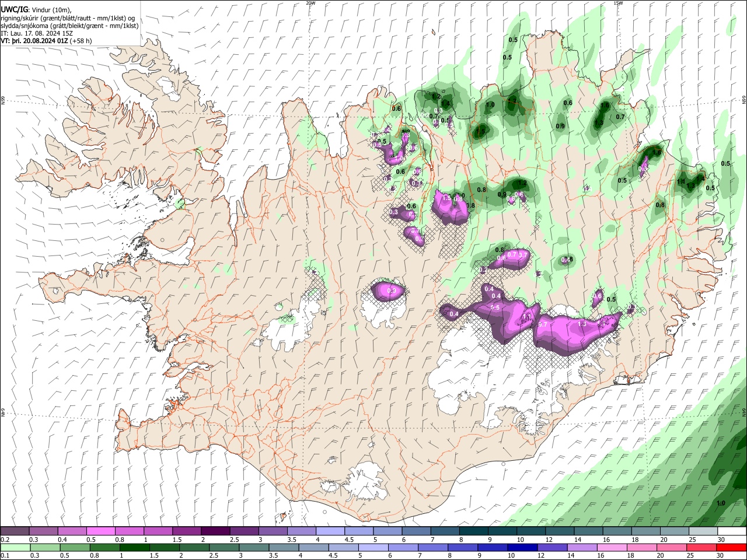Pick the light pink 16 swatch in the lower legend row

click(612, 548)
